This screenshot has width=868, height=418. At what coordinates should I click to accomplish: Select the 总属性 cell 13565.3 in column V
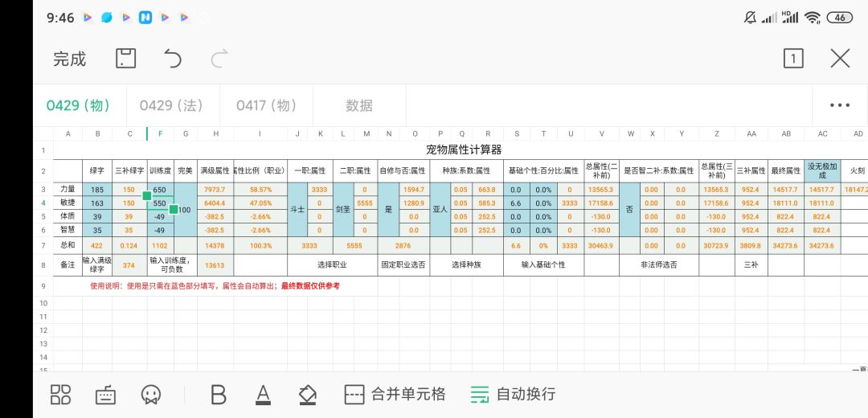[x=602, y=190]
